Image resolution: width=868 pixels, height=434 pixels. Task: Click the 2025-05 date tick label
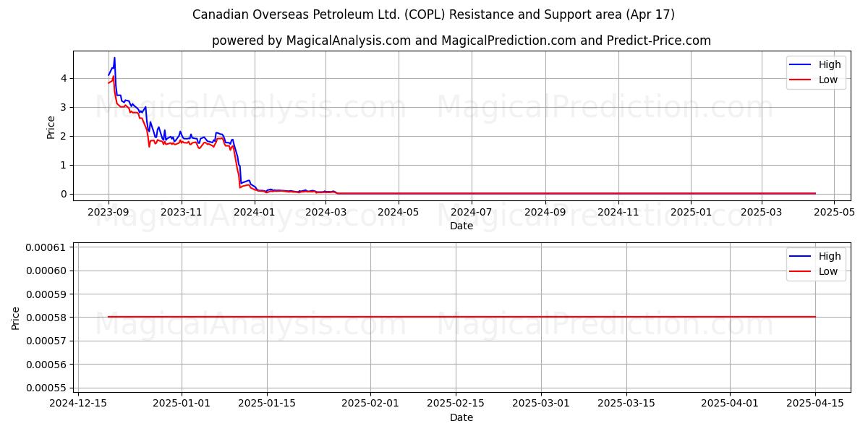point(835,211)
